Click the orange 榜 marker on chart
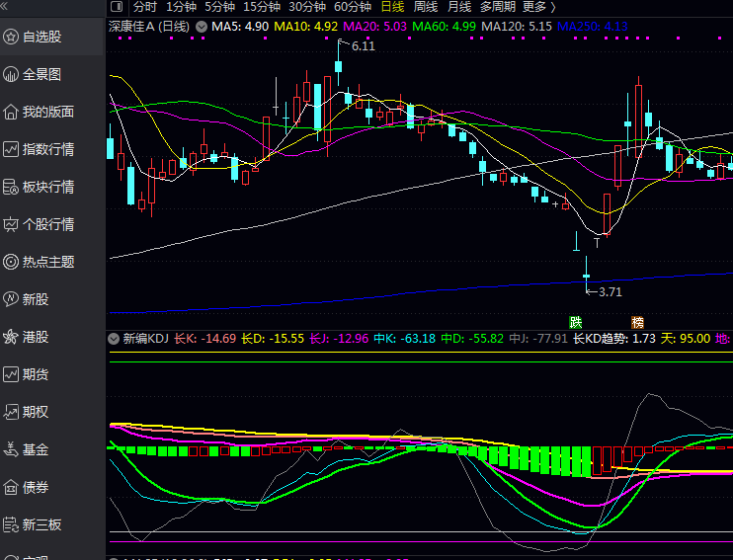Viewport: 733px width, 560px height. [x=638, y=322]
